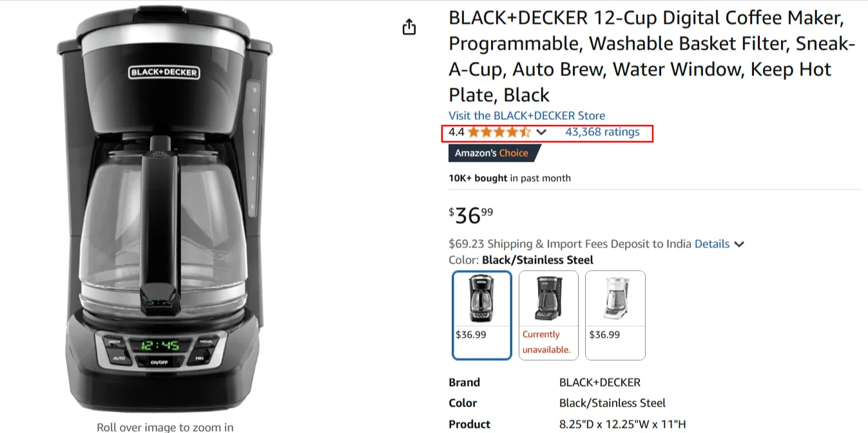This screenshot has height=433, width=868.
Task: Click the BLACK+DECKER brand name in details
Action: coord(599,382)
